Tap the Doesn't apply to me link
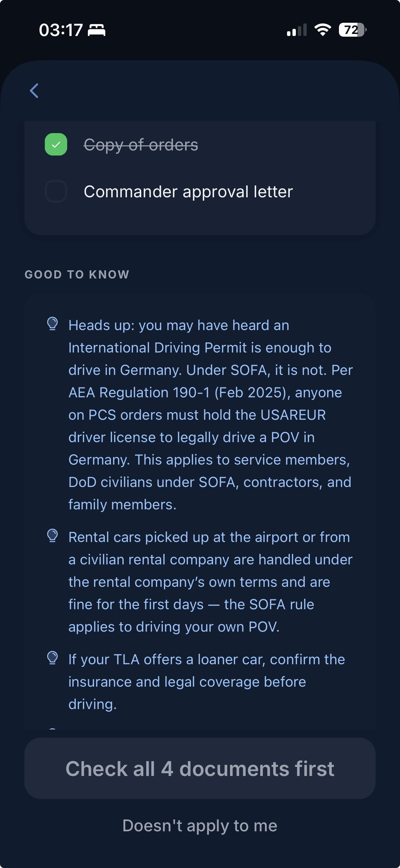The image size is (400, 868). 200,826
